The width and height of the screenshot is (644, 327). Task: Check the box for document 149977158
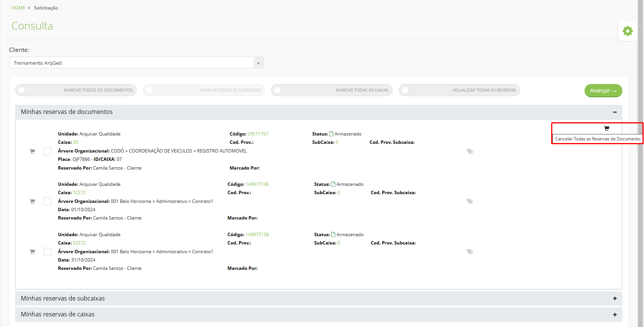[x=47, y=252]
